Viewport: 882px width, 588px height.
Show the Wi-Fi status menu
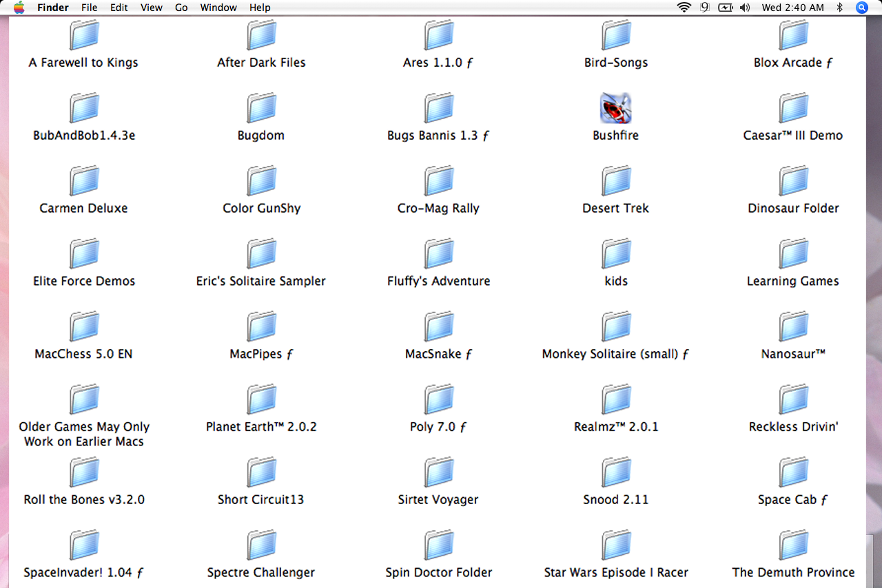coord(684,8)
